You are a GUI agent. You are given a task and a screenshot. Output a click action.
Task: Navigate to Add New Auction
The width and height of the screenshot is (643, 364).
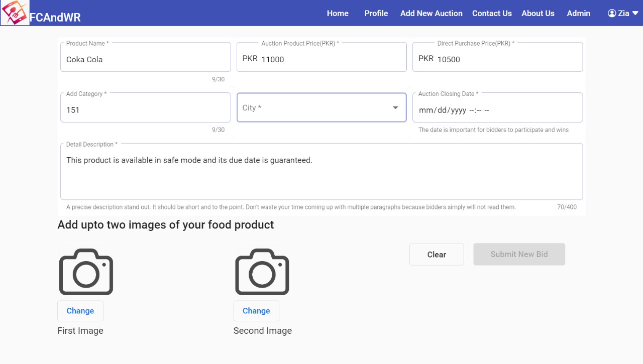click(431, 14)
